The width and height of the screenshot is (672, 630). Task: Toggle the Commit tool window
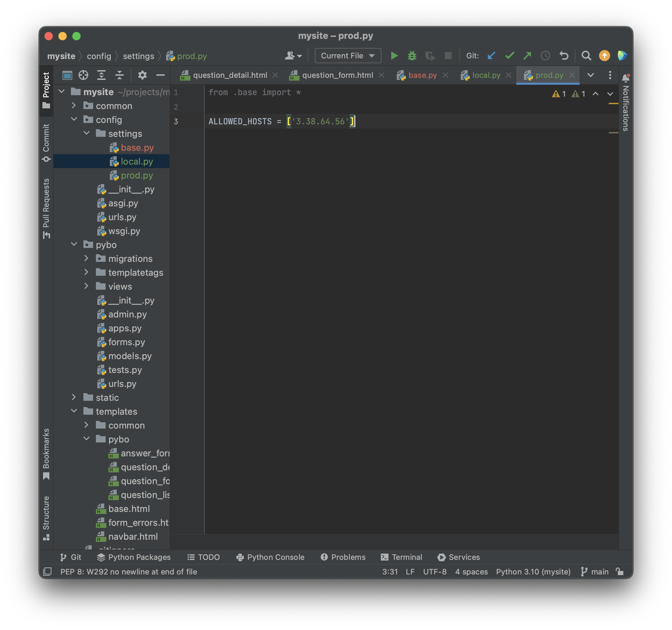coord(46,142)
